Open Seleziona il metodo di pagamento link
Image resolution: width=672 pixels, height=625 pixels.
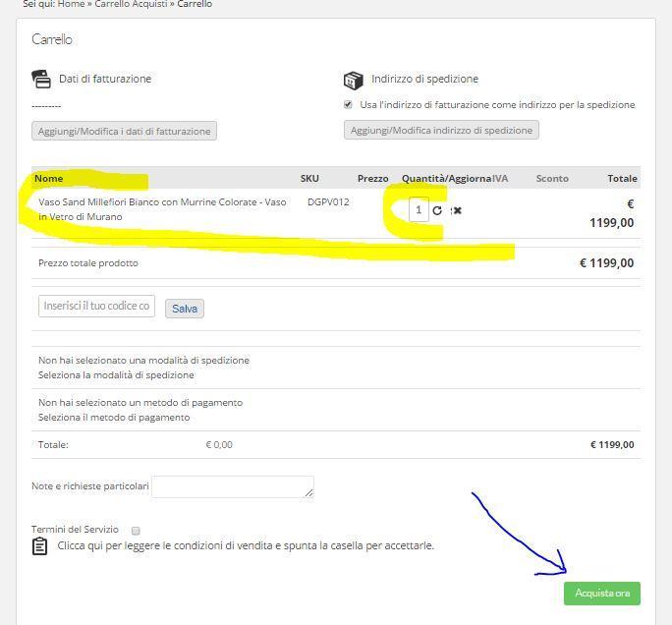click(114, 417)
